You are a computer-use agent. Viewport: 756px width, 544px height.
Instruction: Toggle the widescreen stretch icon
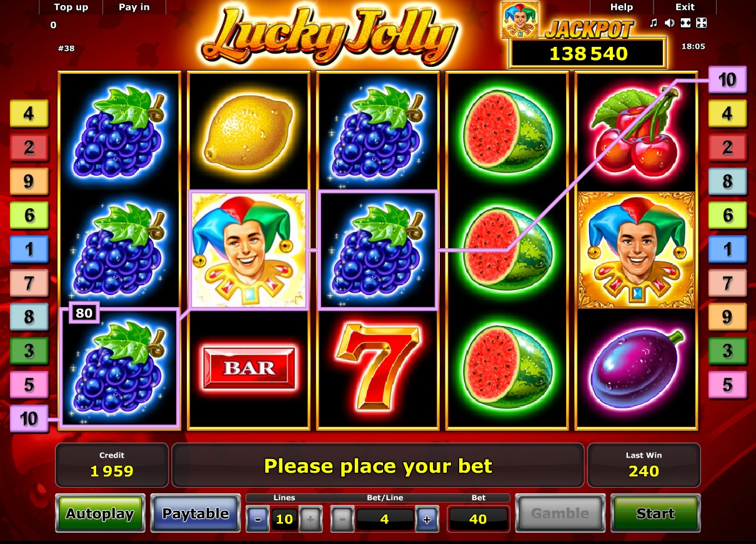tap(686, 24)
